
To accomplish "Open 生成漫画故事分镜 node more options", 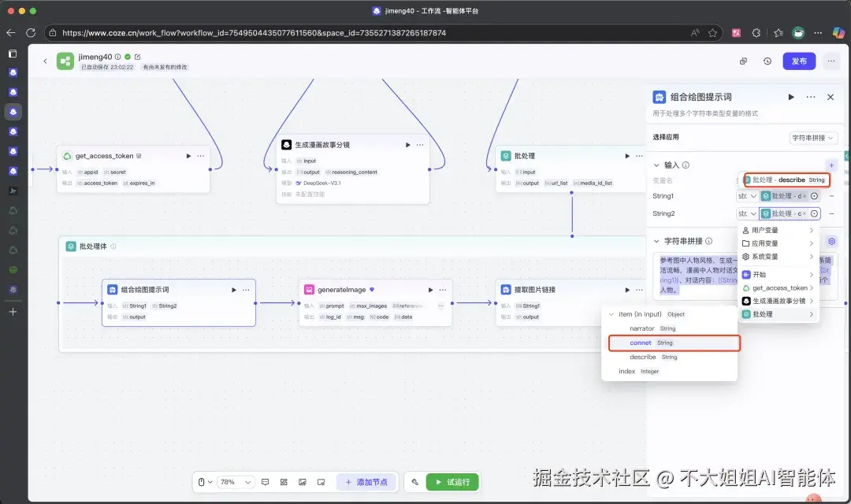I will pos(420,145).
